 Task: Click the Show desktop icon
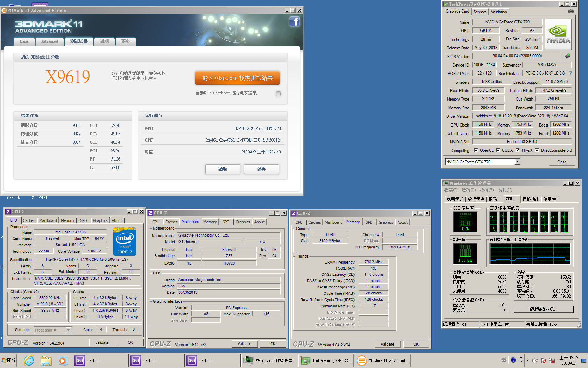coord(583,360)
